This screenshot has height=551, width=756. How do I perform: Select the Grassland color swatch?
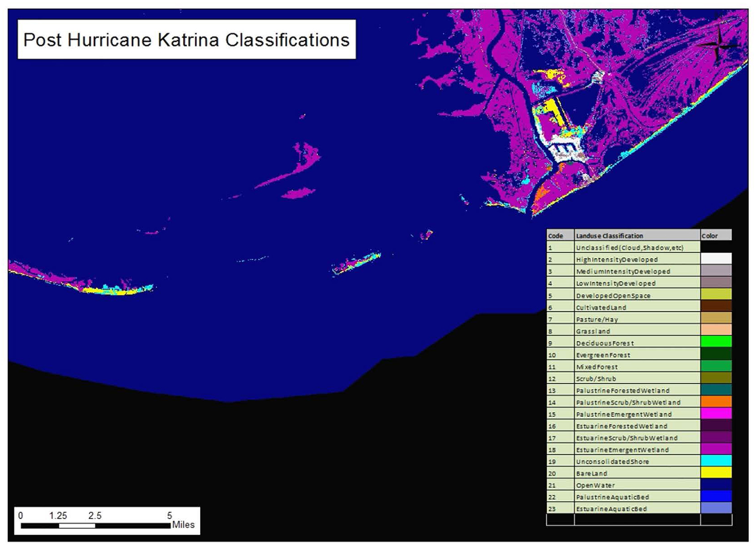click(716, 330)
